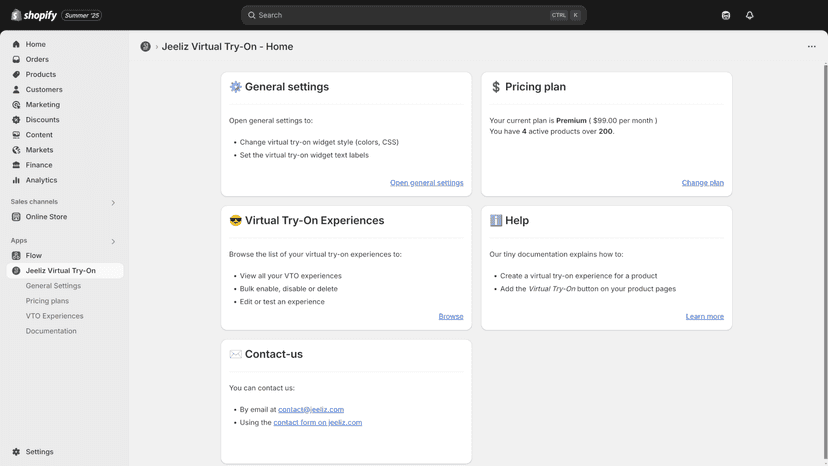This screenshot has width=828, height=466.
Task: Click the Home house icon in sidebar
Action: click(x=16, y=44)
